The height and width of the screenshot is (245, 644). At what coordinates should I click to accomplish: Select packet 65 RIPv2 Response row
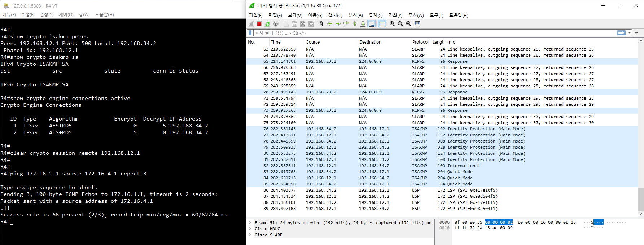442,61
